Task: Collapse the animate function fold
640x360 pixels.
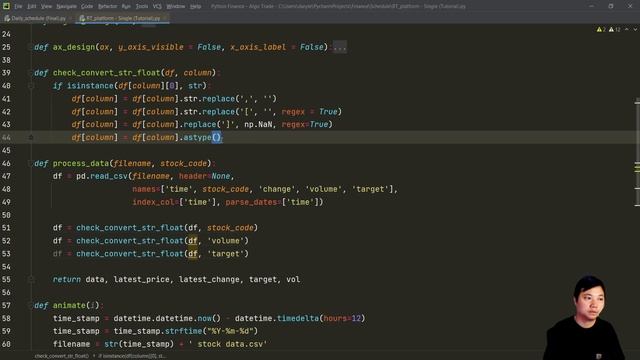Action: (31, 306)
